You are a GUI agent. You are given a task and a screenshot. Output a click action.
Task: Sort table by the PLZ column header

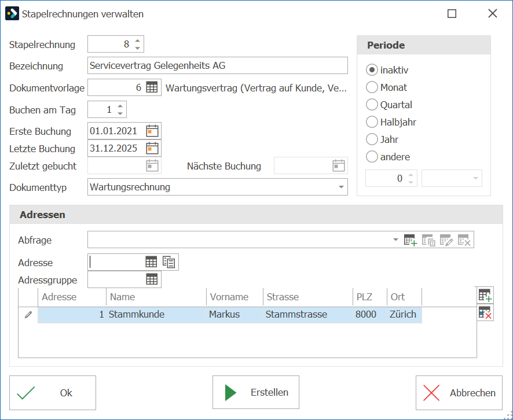click(370, 297)
